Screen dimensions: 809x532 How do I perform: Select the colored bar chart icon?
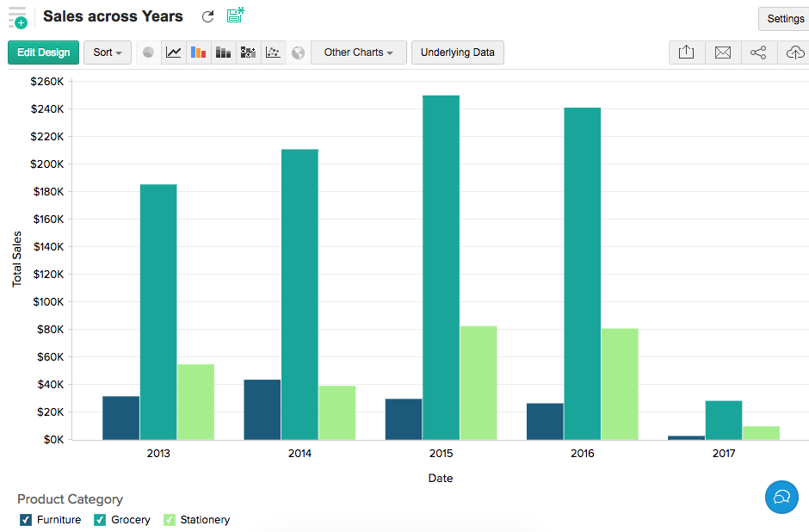pos(199,53)
